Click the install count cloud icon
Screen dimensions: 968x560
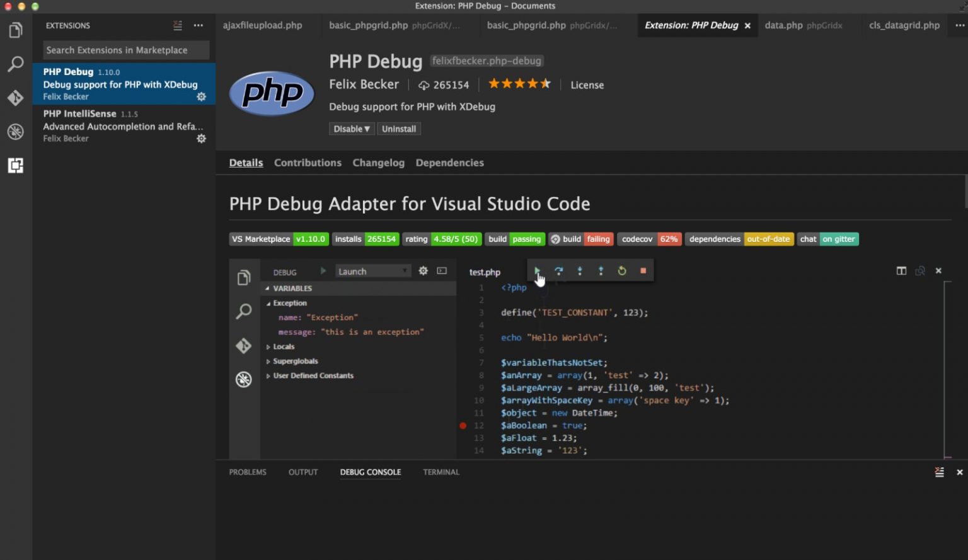click(424, 85)
